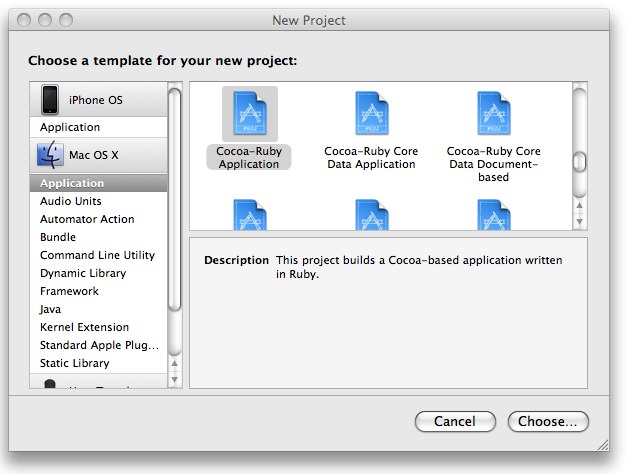Viewport: 627px width, 474px height.
Task: Select the Cocoa-Ruby Core Data Application icon
Action: click(x=371, y=115)
